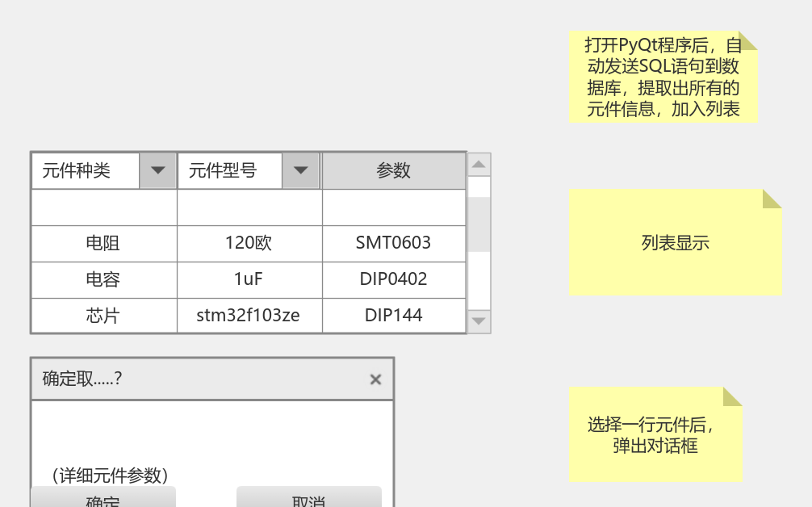
Task: Click the 列表显示 sticky note
Action: 675,242
